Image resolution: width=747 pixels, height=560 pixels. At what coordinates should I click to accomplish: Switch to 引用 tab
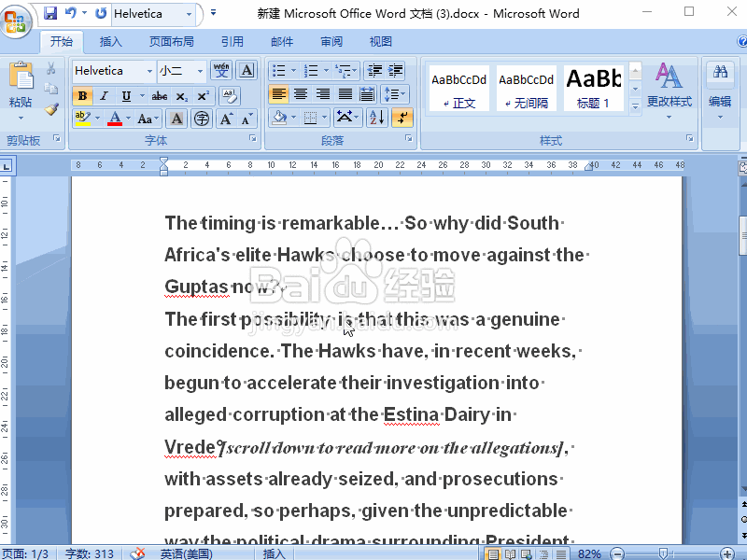tap(232, 42)
